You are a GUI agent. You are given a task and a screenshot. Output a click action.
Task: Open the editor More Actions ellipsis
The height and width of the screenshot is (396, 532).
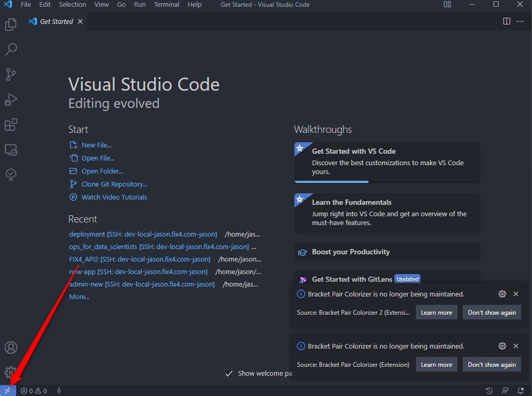pyautogui.click(x=520, y=21)
